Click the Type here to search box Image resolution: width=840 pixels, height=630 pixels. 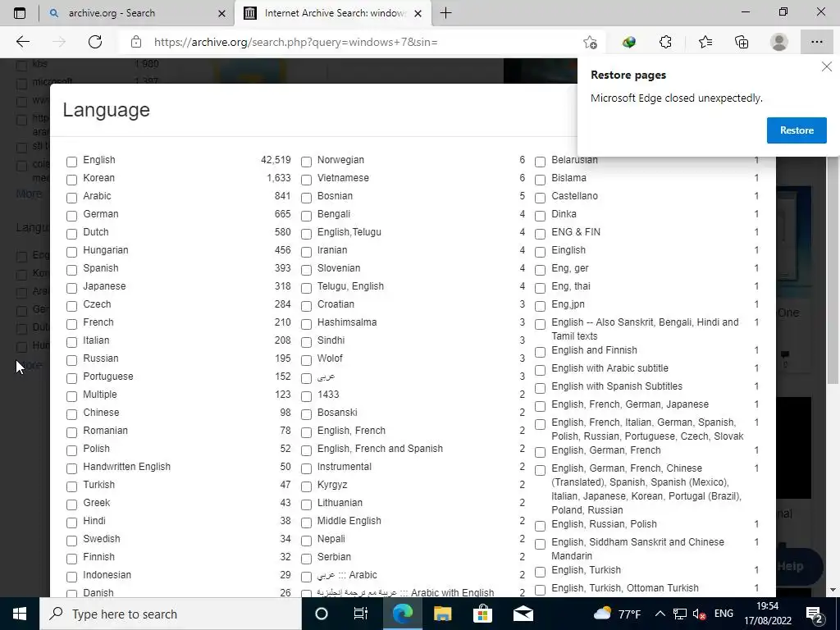point(171,614)
